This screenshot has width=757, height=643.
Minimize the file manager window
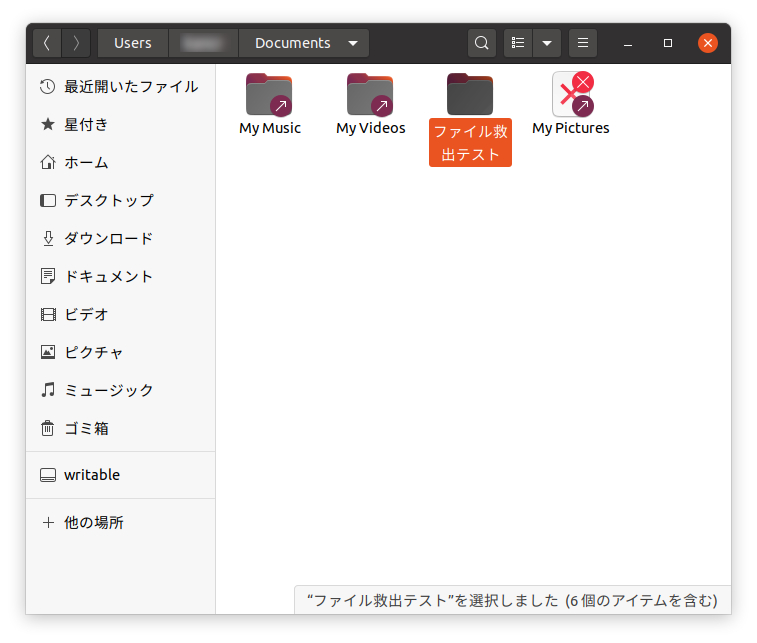pyautogui.click(x=628, y=43)
